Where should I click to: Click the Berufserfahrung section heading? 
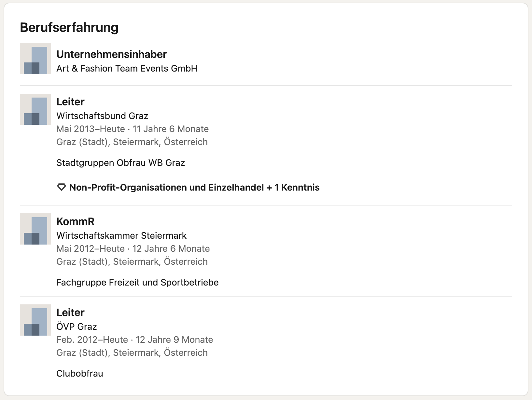69,27
